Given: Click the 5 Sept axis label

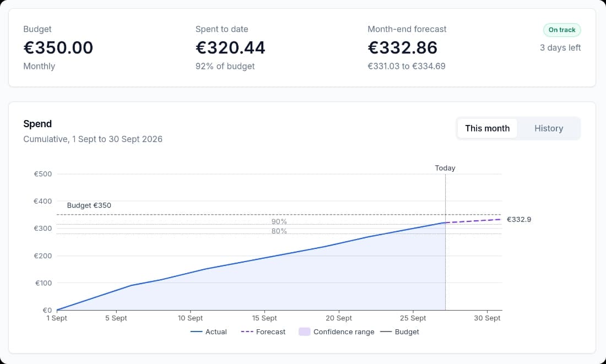Looking at the screenshot, I should [x=116, y=318].
